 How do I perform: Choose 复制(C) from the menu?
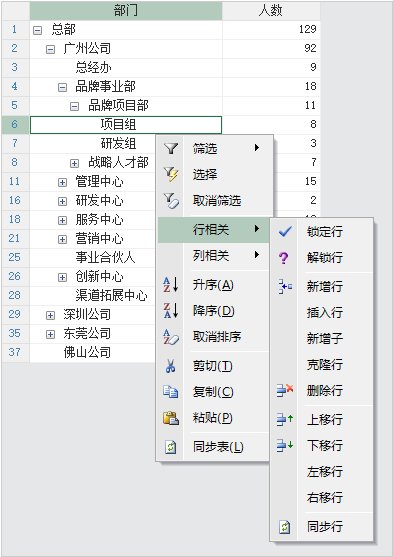(214, 391)
